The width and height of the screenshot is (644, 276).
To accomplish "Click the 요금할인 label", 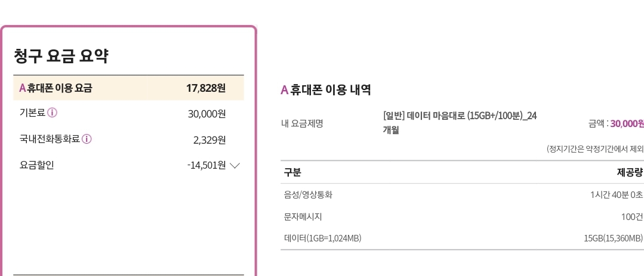I will click(36, 165).
